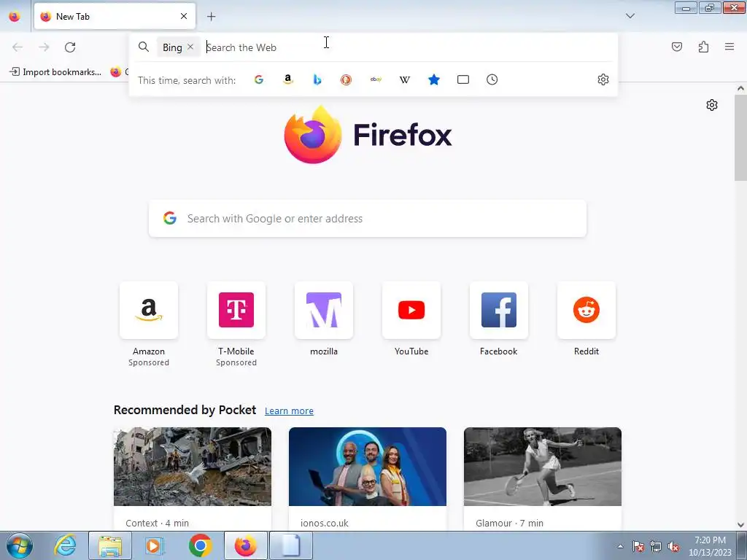Open the blank document taskbar item
The height and width of the screenshot is (560, 747).
(291, 545)
